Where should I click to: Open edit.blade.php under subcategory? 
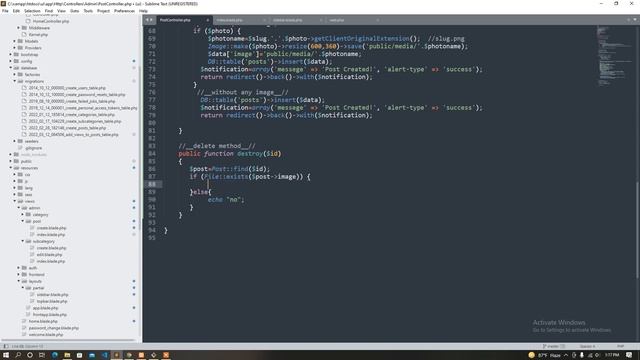[49, 255]
